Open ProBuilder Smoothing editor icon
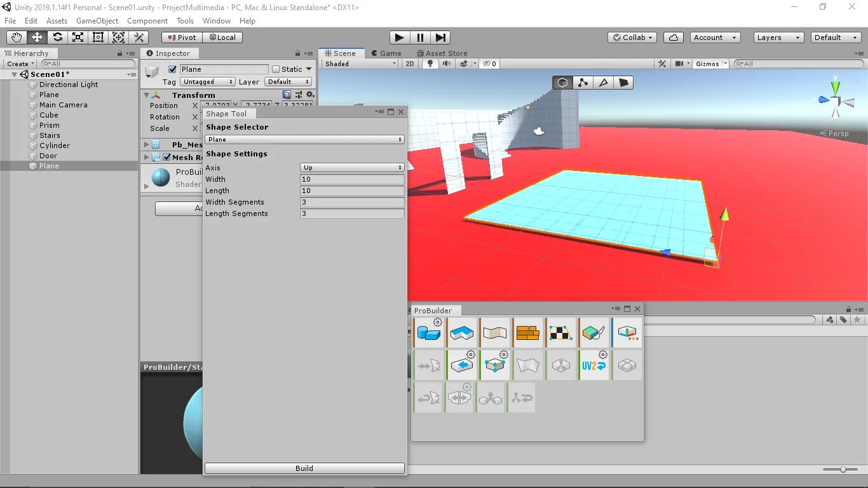This screenshot has height=488, width=868. tap(495, 333)
